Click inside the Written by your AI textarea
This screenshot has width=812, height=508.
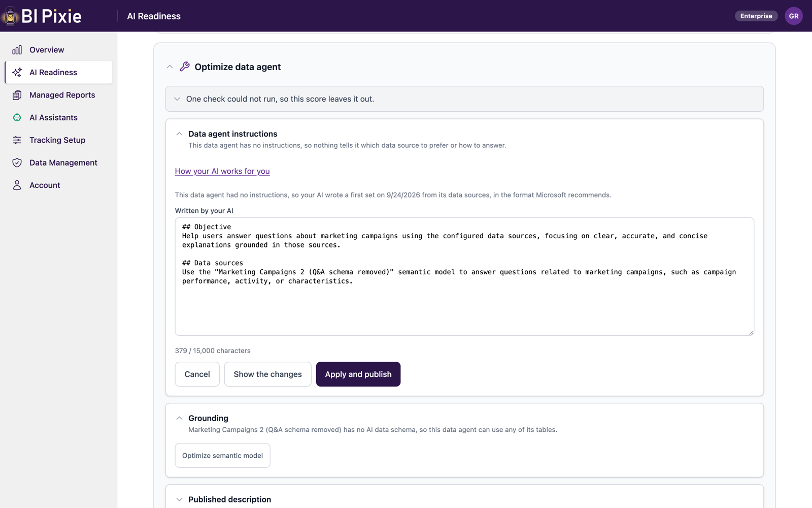tap(464, 277)
